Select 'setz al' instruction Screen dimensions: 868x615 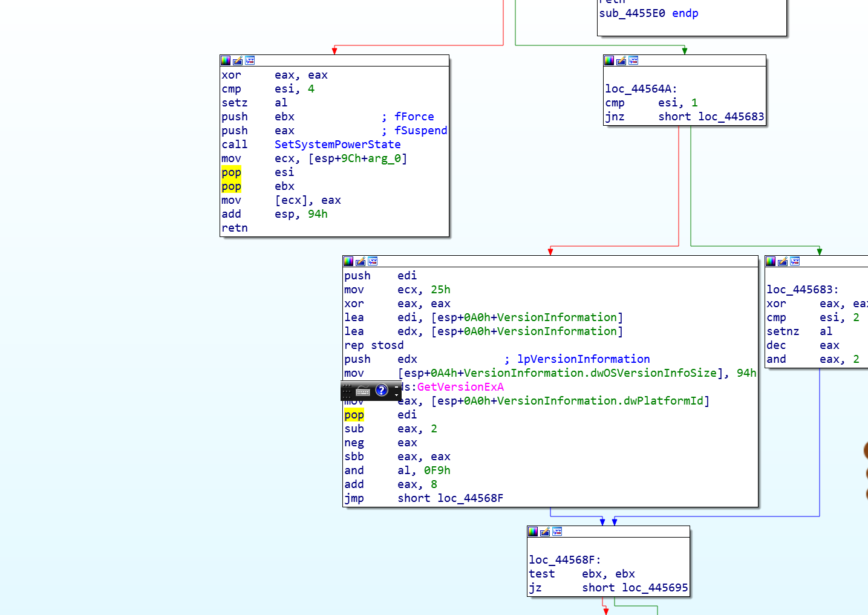(x=255, y=103)
